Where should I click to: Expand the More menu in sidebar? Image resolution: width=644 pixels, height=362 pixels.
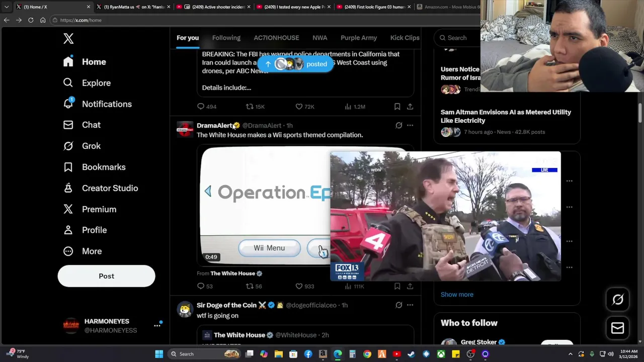pyautogui.click(x=82, y=251)
